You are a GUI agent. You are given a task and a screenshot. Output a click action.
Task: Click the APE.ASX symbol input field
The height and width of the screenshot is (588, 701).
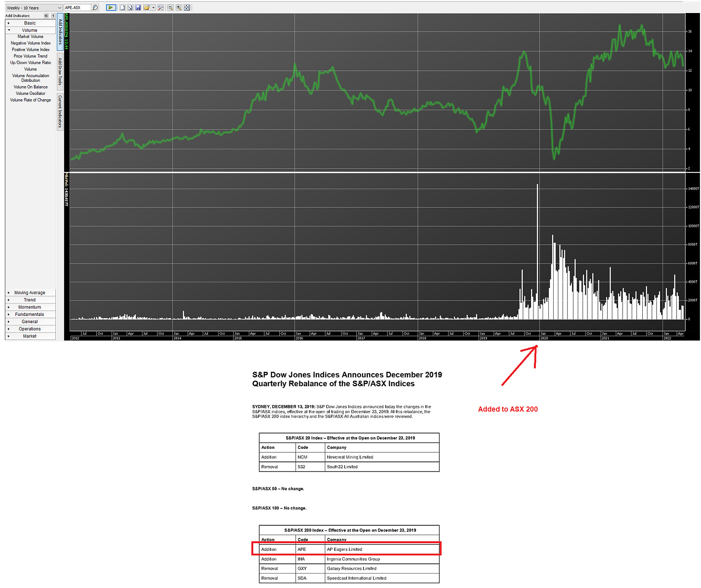pyautogui.click(x=78, y=8)
